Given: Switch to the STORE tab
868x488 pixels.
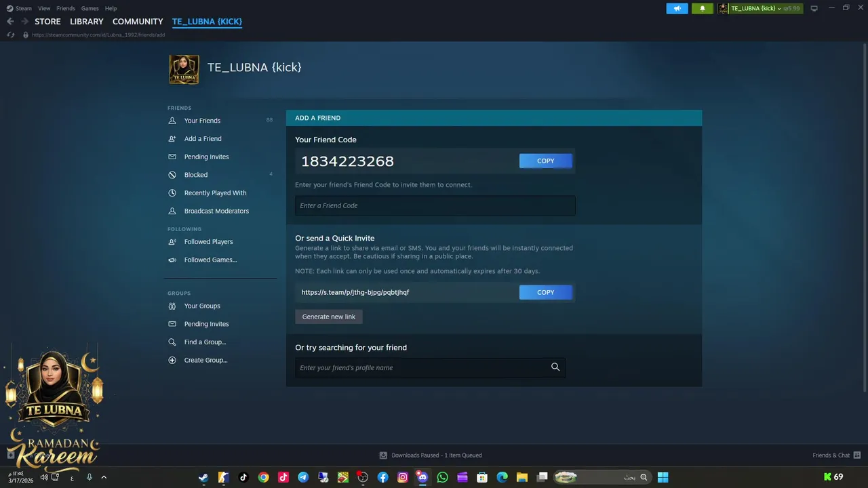Looking at the screenshot, I should tap(47, 22).
